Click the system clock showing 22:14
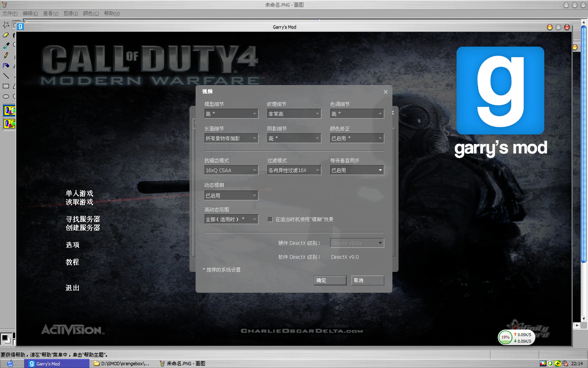 pyautogui.click(x=577, y=364)
